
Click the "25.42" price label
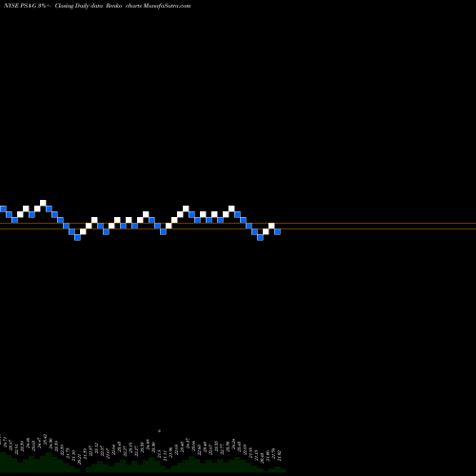click(45, 440)
